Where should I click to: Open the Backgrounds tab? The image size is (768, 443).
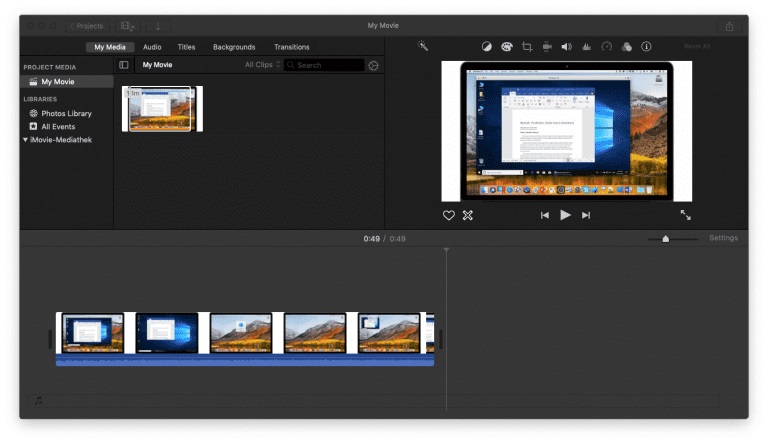tap(234, 47)
